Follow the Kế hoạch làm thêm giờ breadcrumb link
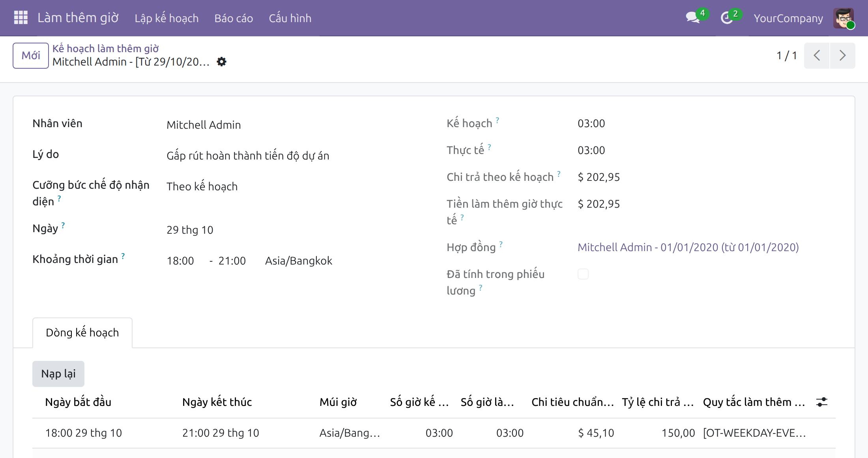This screenshot has width=868, height=458. [x=105, y=48]
